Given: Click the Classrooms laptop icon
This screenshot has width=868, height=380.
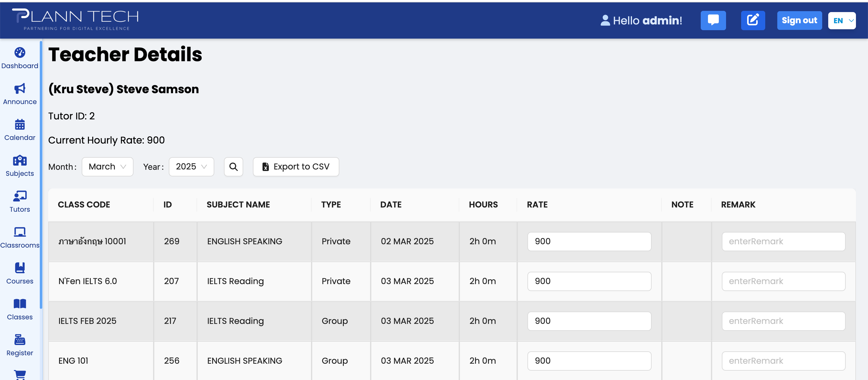Looking at the screenshot, I should [20, 232].
